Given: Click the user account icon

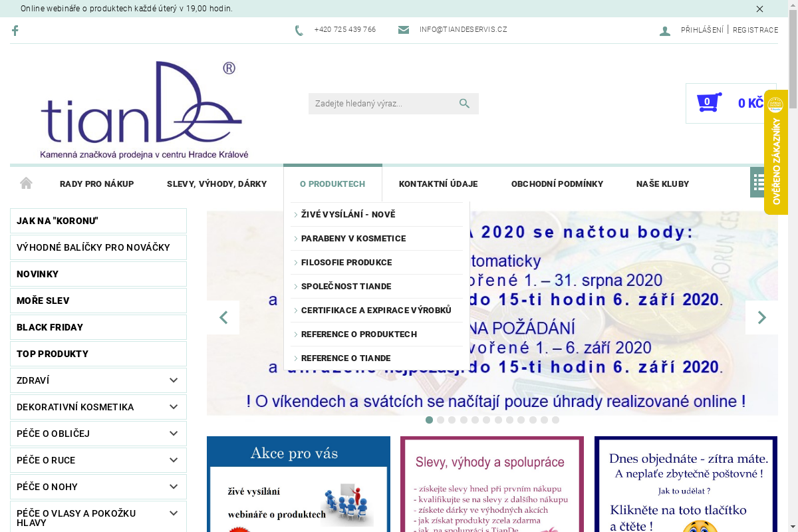Looking at the screenshot, I should point(665,31).
